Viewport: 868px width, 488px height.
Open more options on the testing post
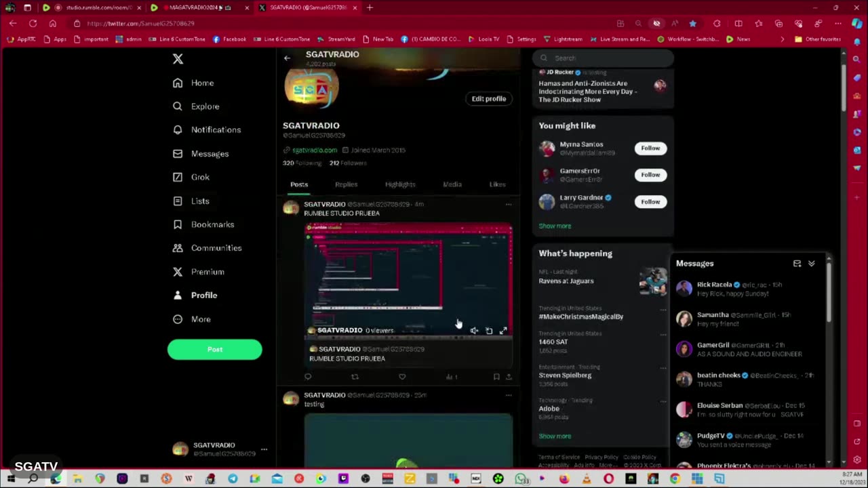click(x=509, y=394)
